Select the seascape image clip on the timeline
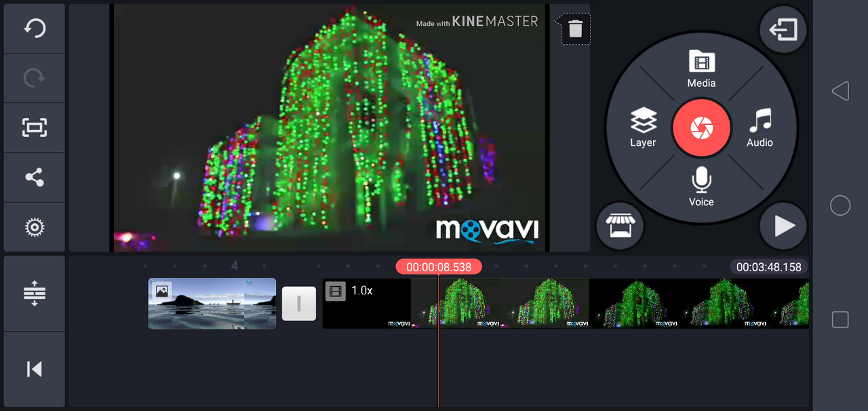 tap(212, 303)
